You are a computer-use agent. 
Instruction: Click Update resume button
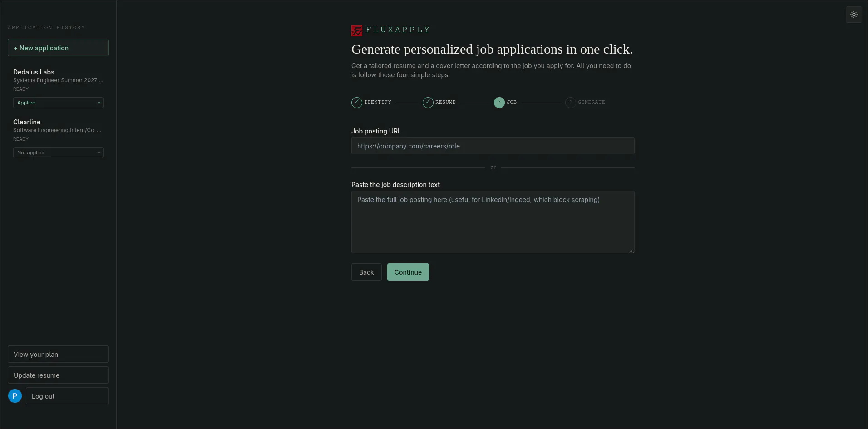58,375
